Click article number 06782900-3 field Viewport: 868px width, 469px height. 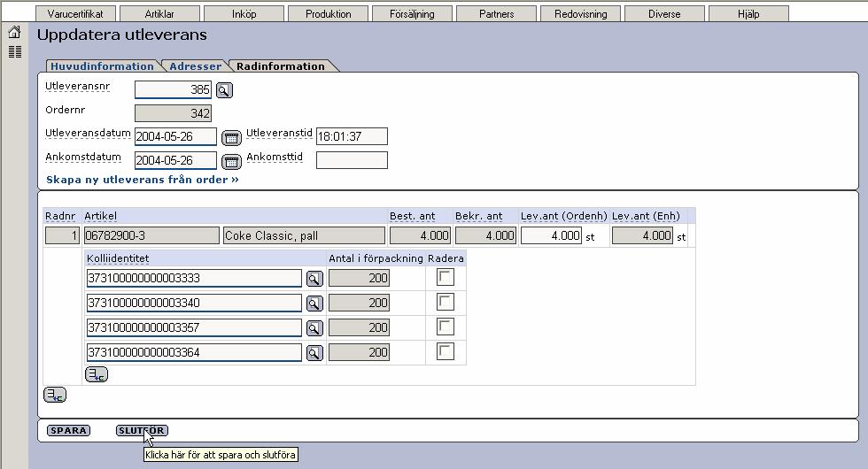click(x=151, y=235)
